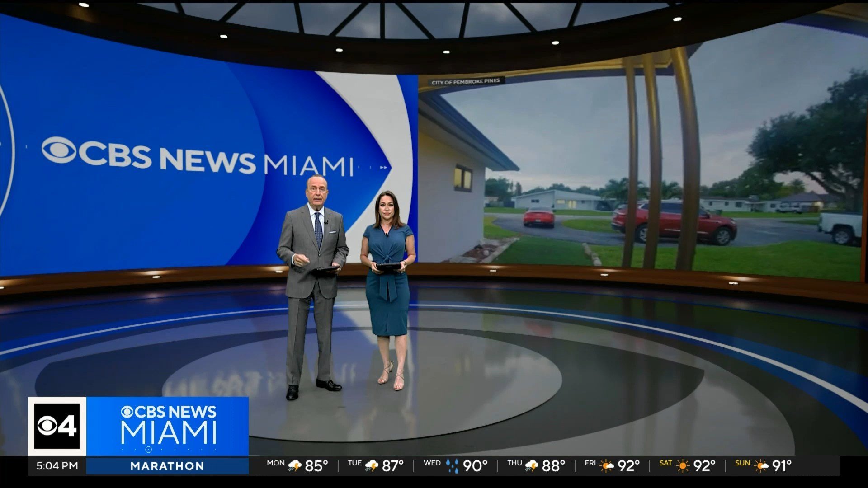Click the CBS News Miami lower-third banner
Screen dimensions: 868x488
(x=167, y=426)
